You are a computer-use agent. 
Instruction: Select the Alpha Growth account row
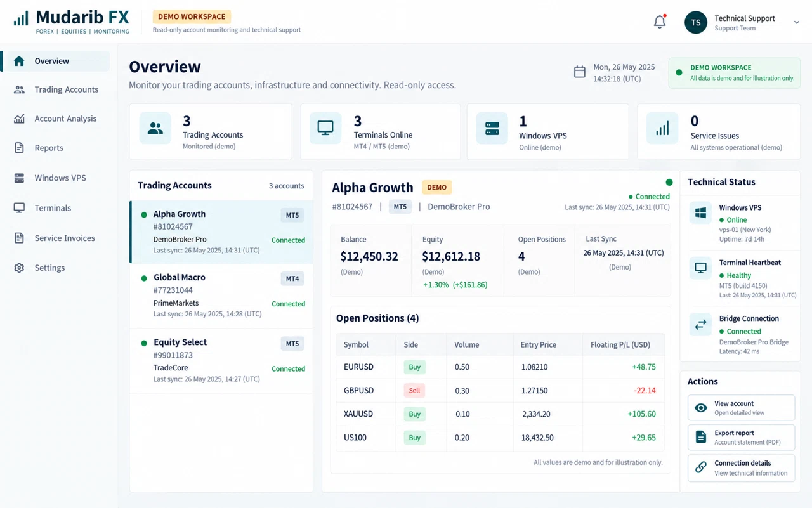point(221,232)
